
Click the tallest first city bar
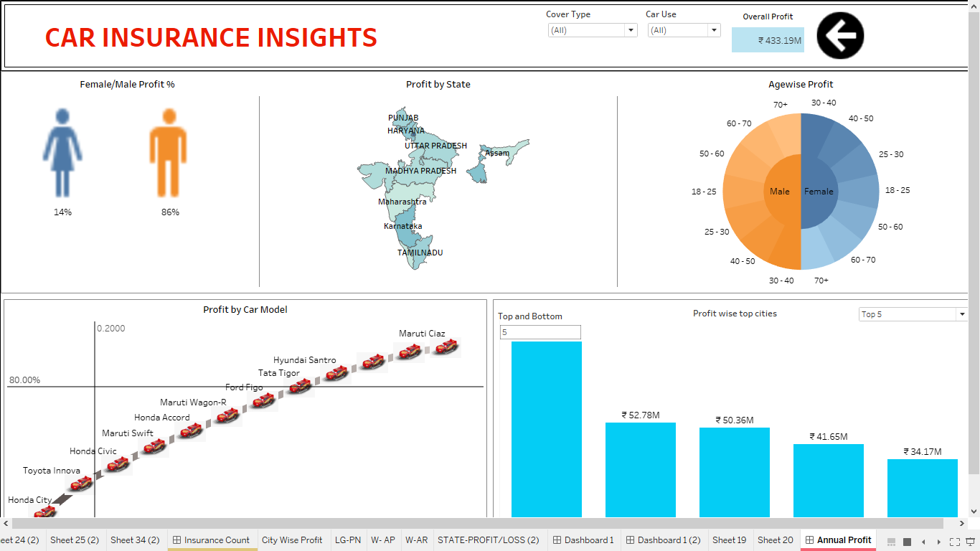tap(546, 429)
